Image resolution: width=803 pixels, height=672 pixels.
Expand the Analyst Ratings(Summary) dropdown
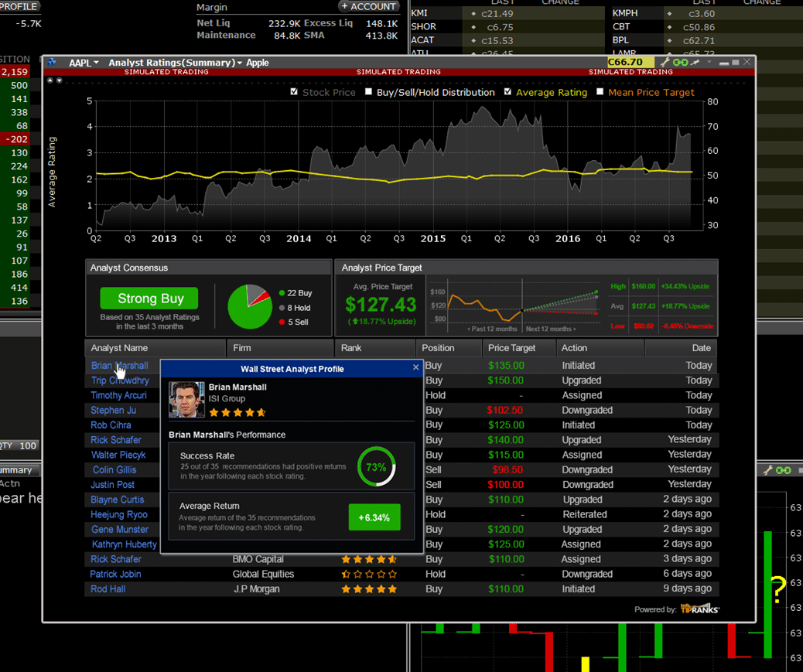point(175,63)
